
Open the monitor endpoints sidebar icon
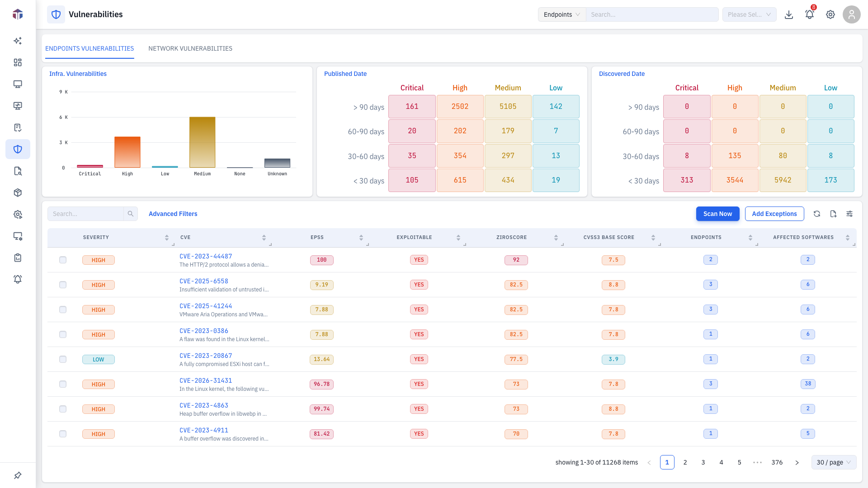tap(18, 84)
